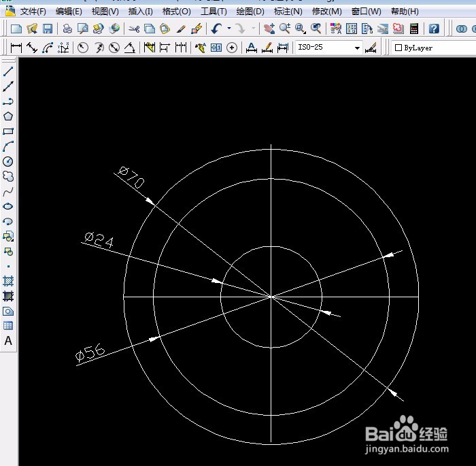476x466 pixels.
Task: Select the Line draw tool
Action: pyautogui.click(x=8, y=71)
